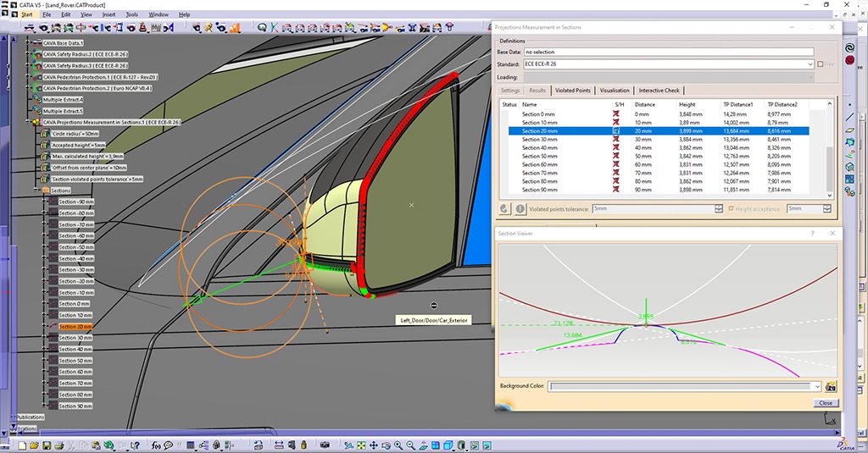Click the Settings tab
Viewport: 868px width, 453px height.
tap(509, 90)
